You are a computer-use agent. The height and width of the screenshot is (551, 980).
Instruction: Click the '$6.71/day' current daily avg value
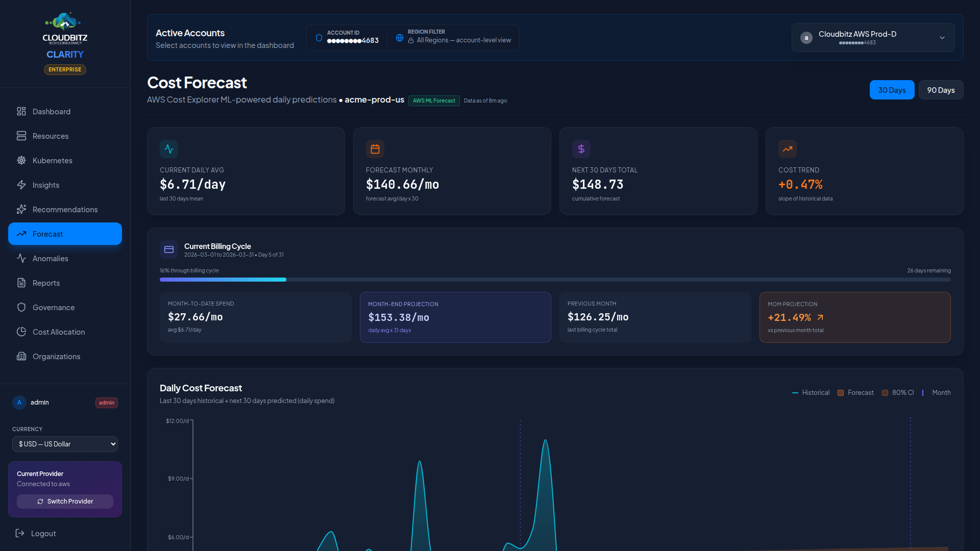tap(192, 184)
